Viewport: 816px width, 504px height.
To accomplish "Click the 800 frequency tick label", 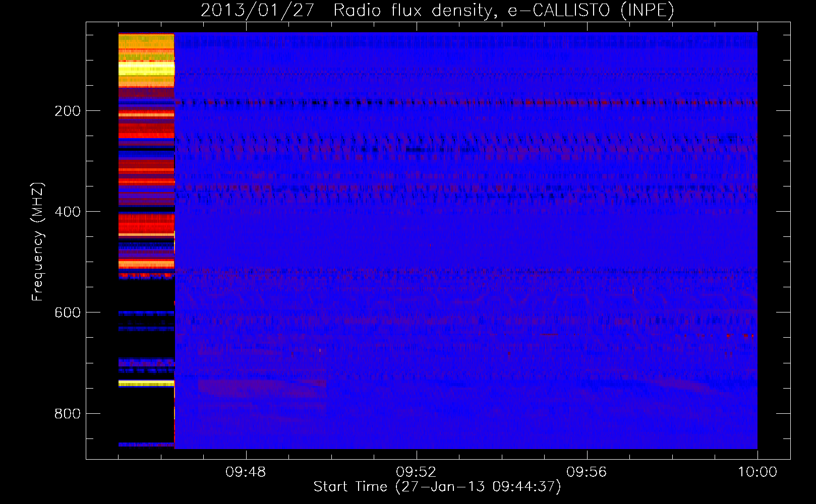I will 68,414.
